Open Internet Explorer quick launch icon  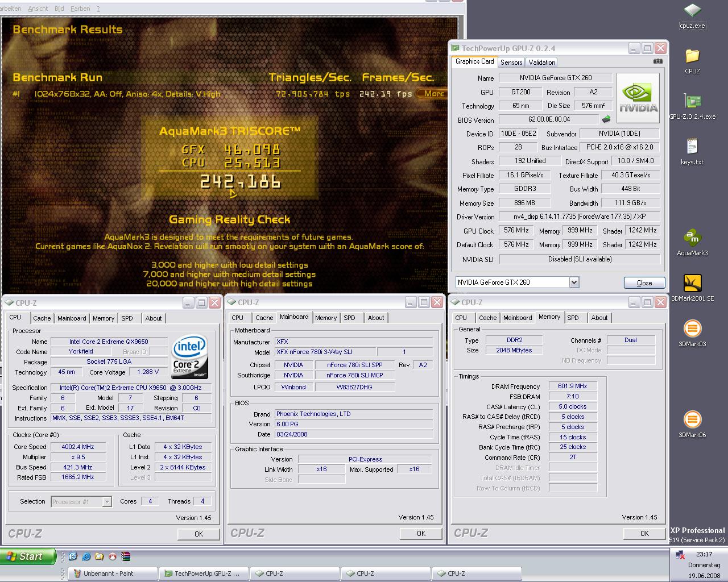(86, 556)
